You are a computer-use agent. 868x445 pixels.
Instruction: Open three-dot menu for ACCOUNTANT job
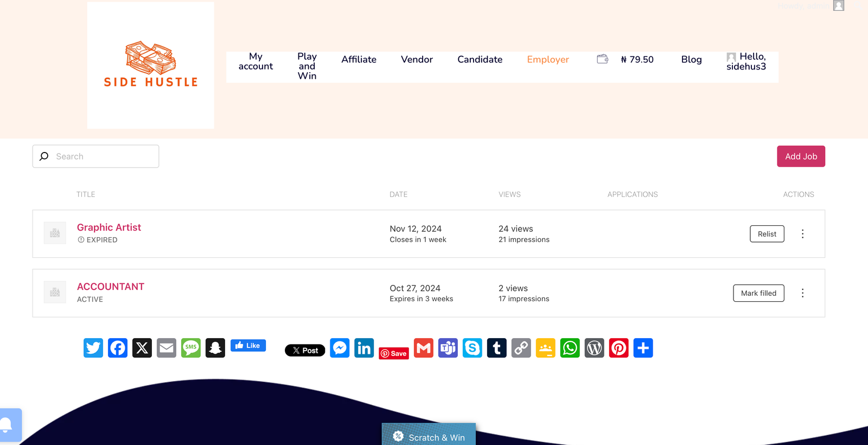point(802,293)
